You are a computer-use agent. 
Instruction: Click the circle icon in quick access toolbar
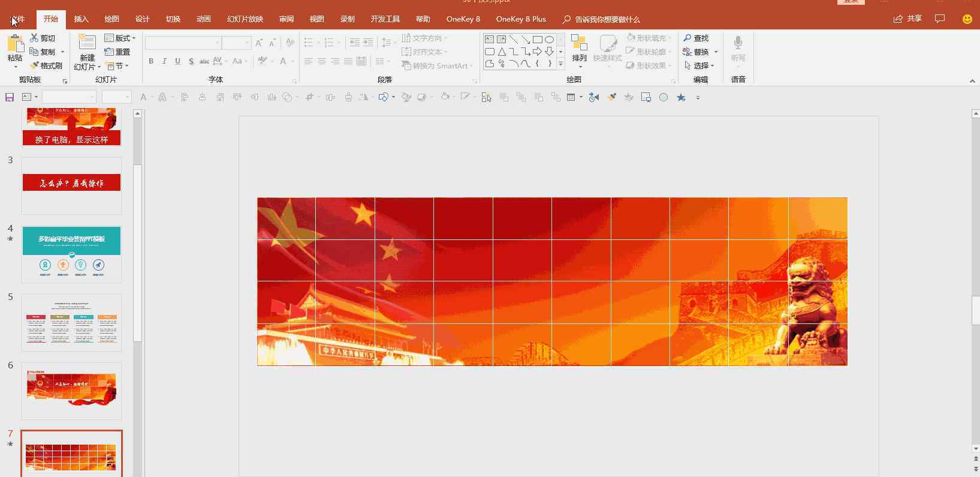(x=664, y=97)
